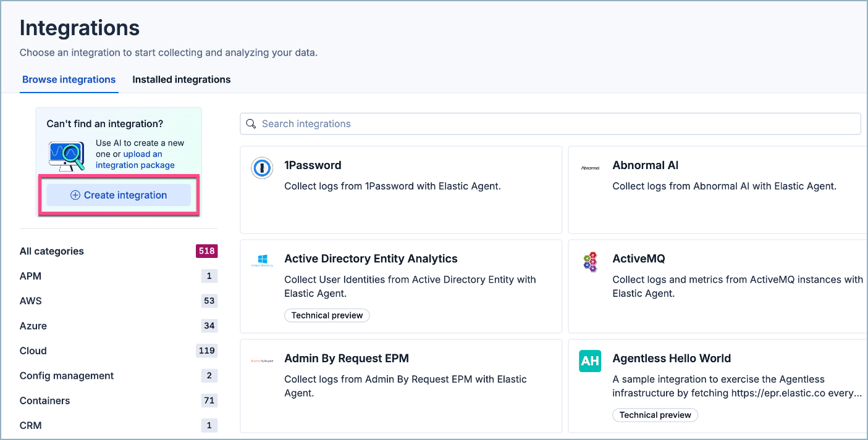Click the ActiveMQ description text
The height and width of the screenshot is (440, 868).
(x=738, y=286)
